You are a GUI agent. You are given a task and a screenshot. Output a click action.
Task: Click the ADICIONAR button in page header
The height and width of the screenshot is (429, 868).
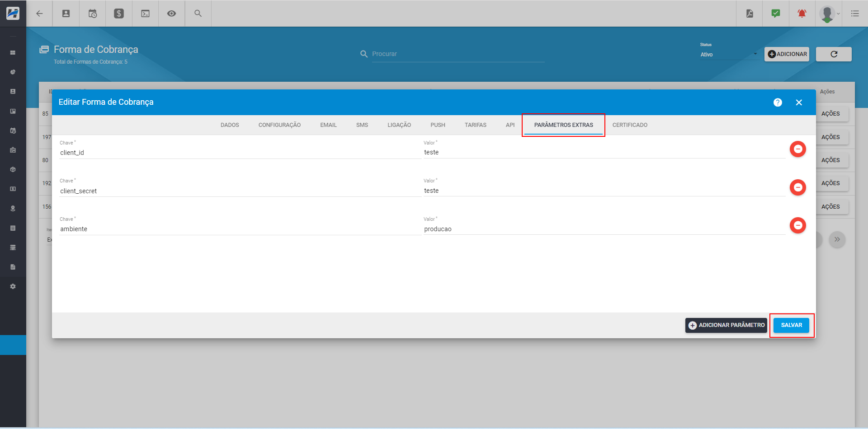[787, 54]
